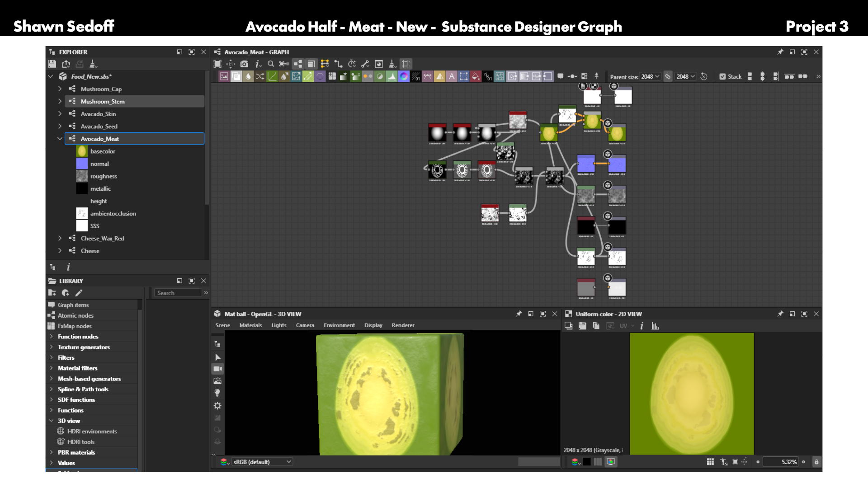Add a Blend node from the node toolbar
This screenshot has height=488, width=868.
pyautogui.click(x=236, y=76)
